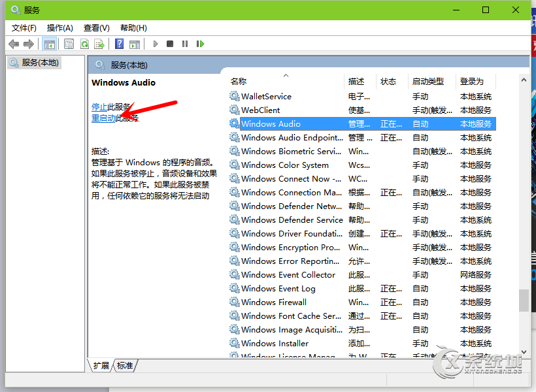
Task: Open the 操作(A) menu
Action: [x=60, y=28]
